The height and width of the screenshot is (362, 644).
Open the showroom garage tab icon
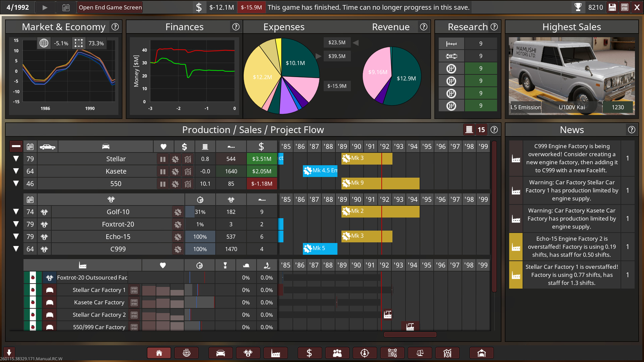[x=481, y=353]
